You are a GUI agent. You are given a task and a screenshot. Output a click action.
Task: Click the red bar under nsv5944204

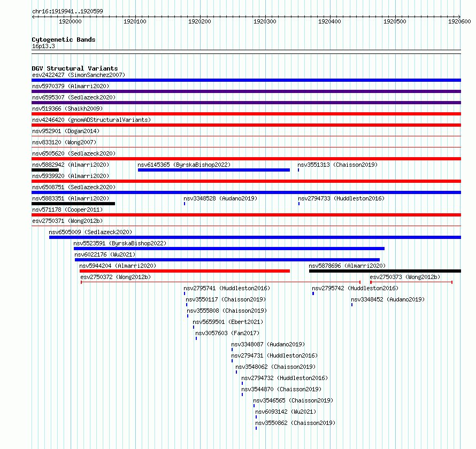coord(185,271)
